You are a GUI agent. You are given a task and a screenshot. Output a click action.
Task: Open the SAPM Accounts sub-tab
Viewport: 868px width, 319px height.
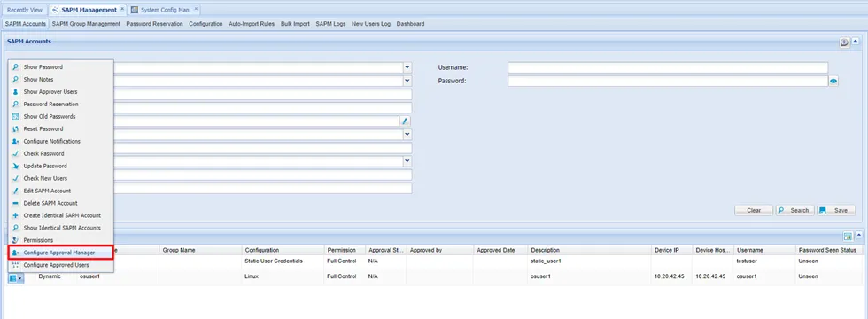pos(26,24)
